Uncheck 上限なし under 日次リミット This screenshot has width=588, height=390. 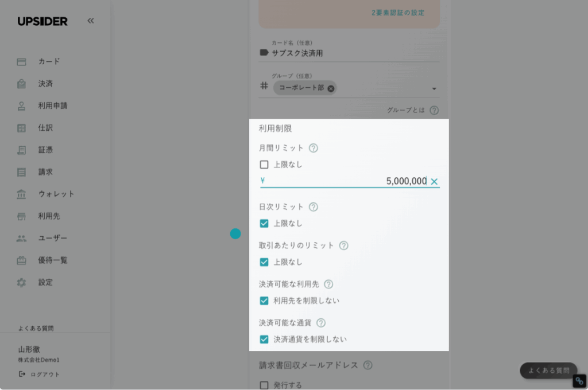264,224
